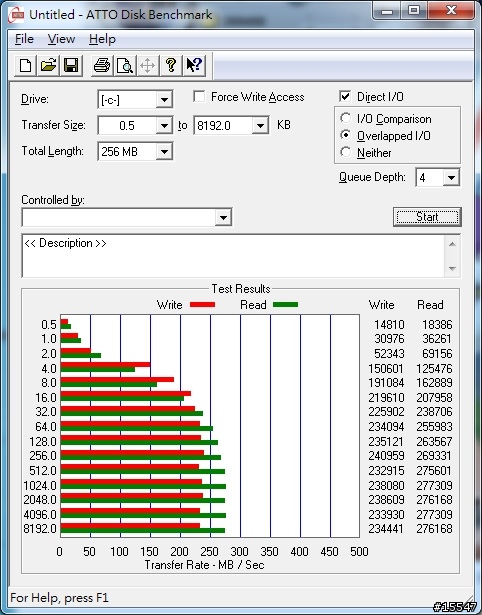Click the 8192.0 transfer size row label
The height and width of the screenshot is (615, 482).
(40, 529)
